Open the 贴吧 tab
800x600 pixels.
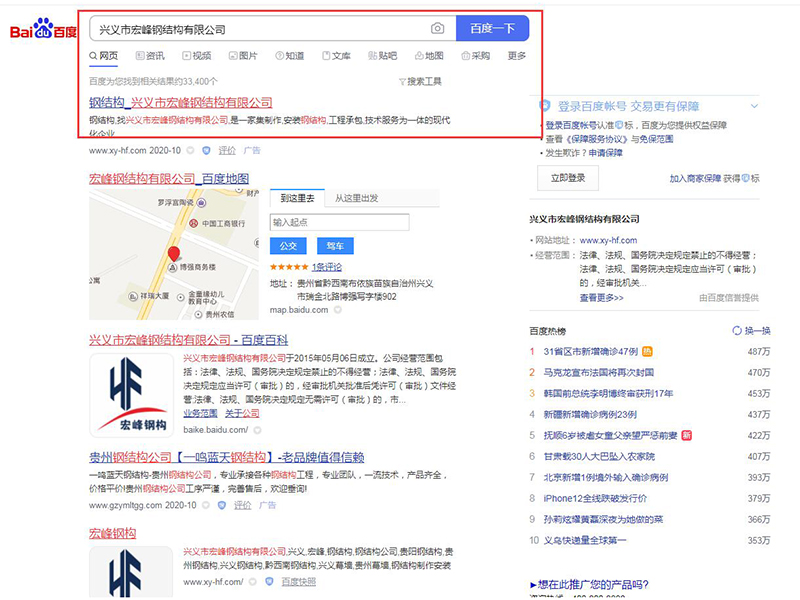click(x=383, y=56)
